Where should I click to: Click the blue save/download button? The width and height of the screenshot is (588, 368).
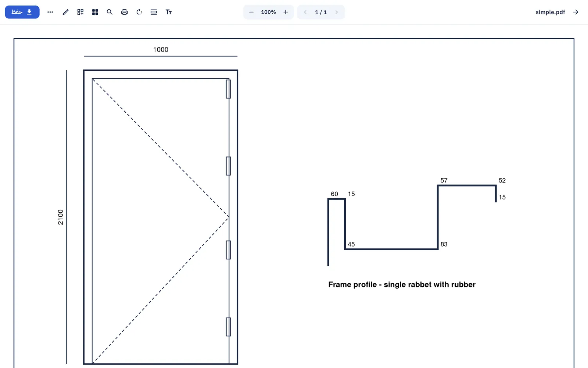tap(22, 12)
